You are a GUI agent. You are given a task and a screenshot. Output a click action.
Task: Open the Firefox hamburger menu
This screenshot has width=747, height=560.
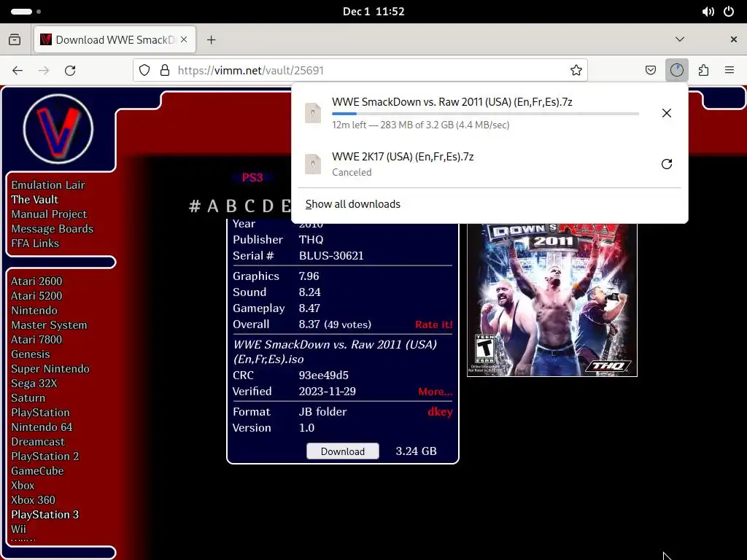click(x=729, y=70)
